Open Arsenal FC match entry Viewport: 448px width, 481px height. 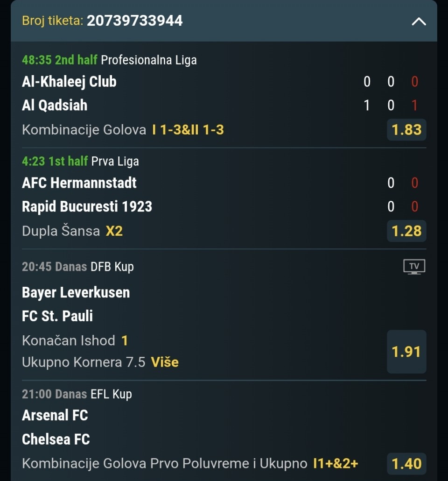click(55, 415)
